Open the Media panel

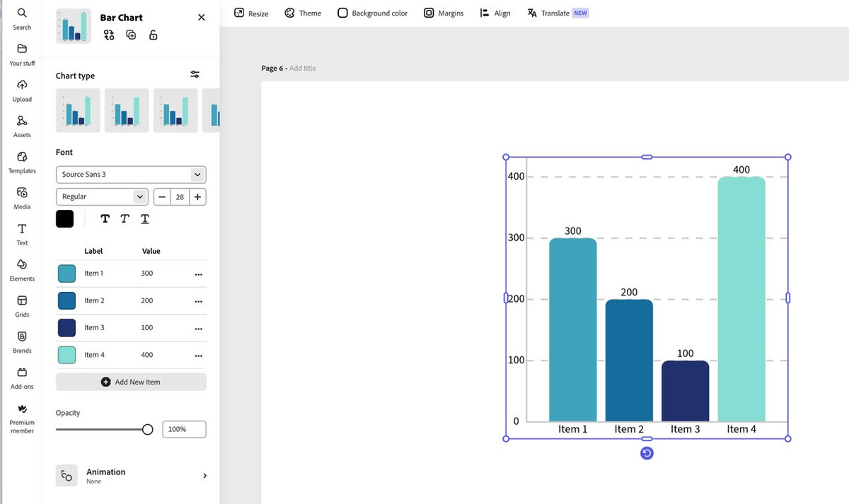point(22,198)
